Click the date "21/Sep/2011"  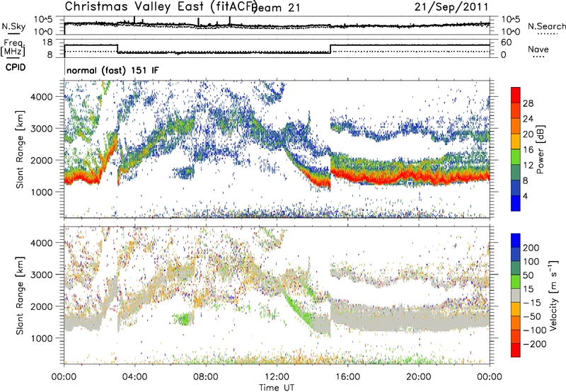point(451,7)
